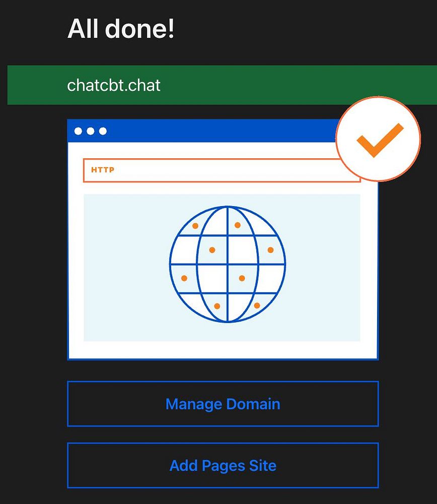This screenshot has width=437, height=504.
Task: Click the orange HTTP label
Action: click(103, 170)
